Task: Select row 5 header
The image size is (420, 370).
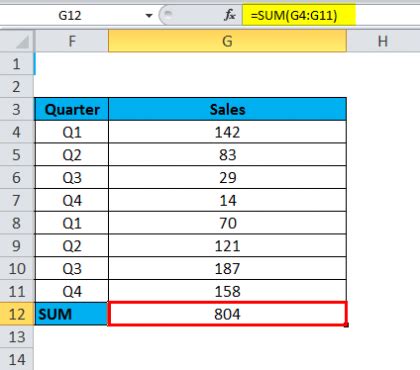Action: click(x=17, y=155)
